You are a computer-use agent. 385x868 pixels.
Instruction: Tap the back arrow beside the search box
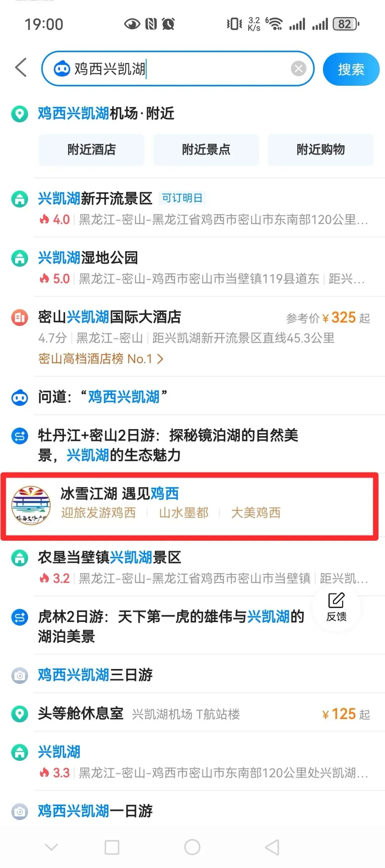point(21,67)
